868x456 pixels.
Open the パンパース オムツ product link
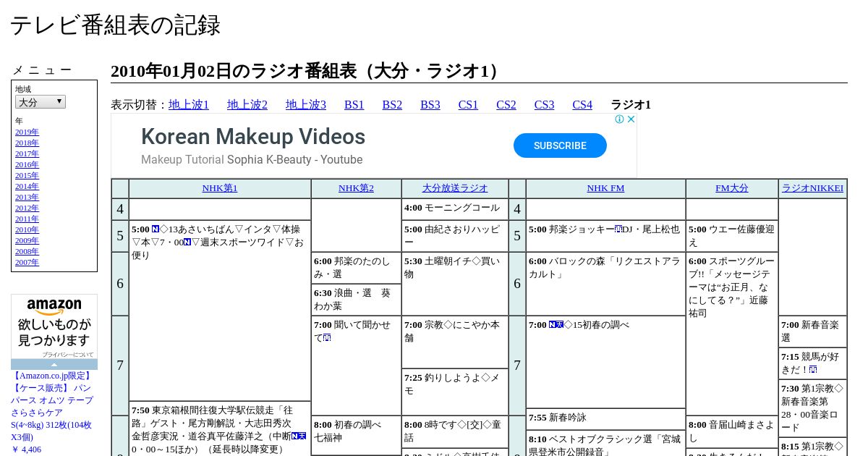[x=51, y=405]
